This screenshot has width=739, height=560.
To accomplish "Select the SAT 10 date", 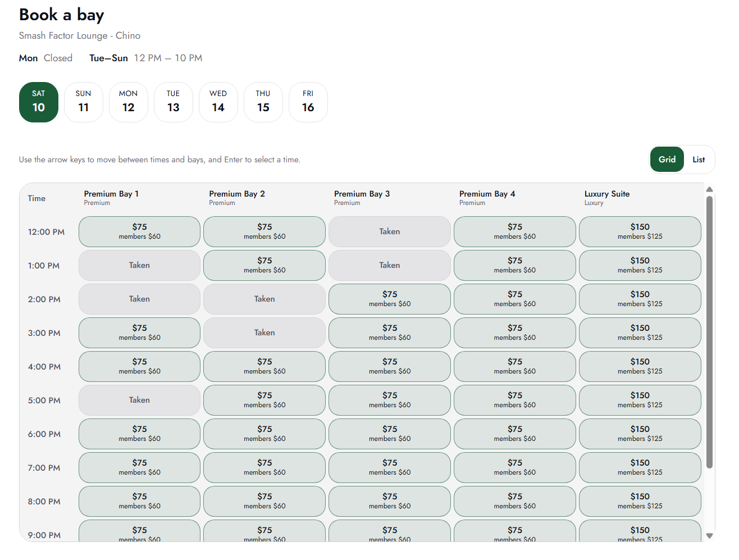I will click(x=39, y=102).
